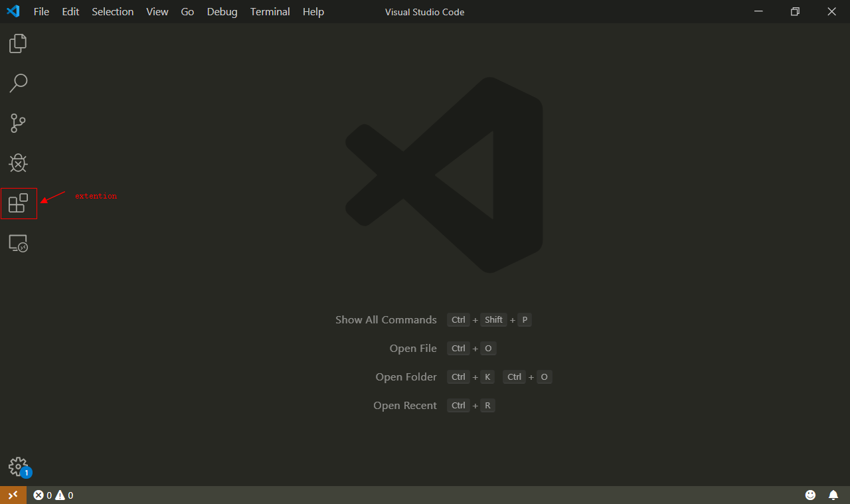The image size is (850, 504).
Task: Activate the Search icon in activity bar
Action: point(19,83)
